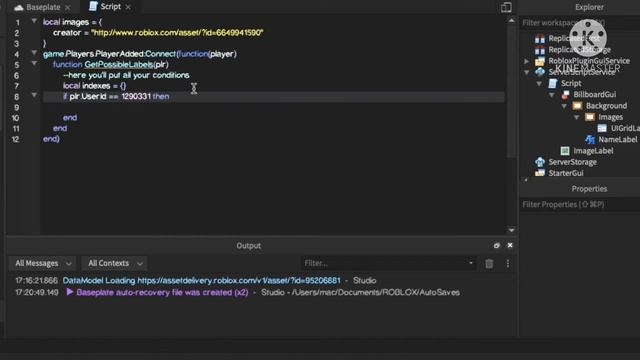Click the Background frame icon
This screenshot has height=360, width=640.
pos(577,106)
